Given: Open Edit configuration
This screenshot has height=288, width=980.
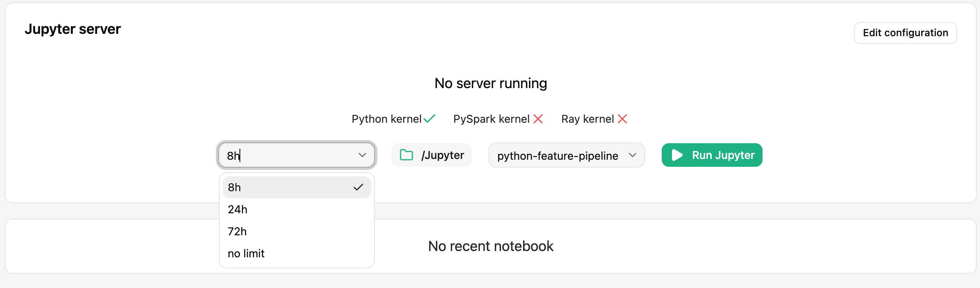Looking at the screenshot, I should click(905, 33).
